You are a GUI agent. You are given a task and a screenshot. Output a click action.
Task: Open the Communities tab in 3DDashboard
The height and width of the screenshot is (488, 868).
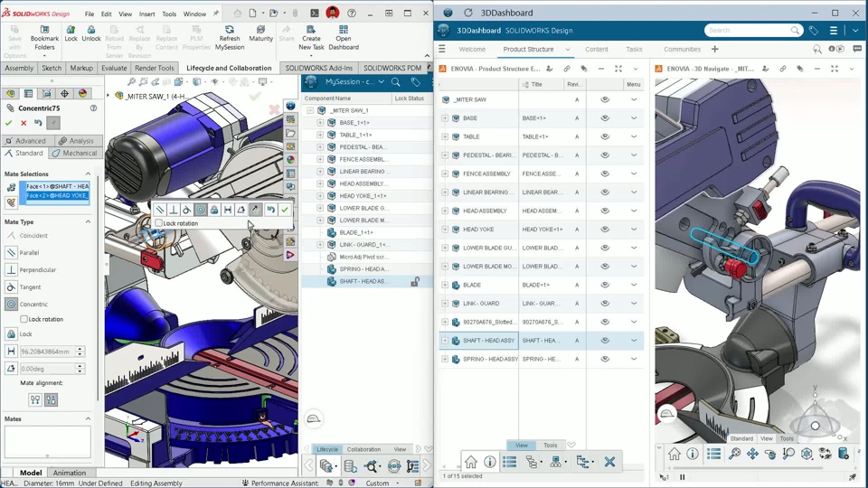682,49
